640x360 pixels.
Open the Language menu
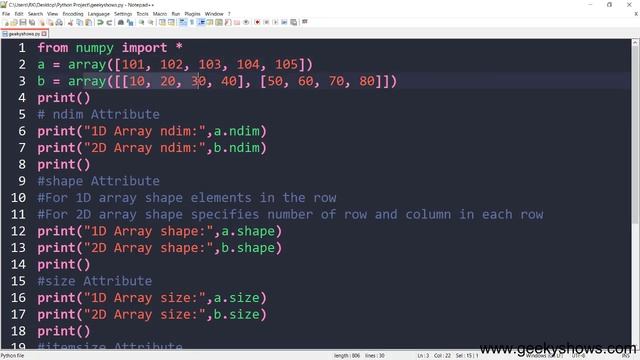(98, 14)
